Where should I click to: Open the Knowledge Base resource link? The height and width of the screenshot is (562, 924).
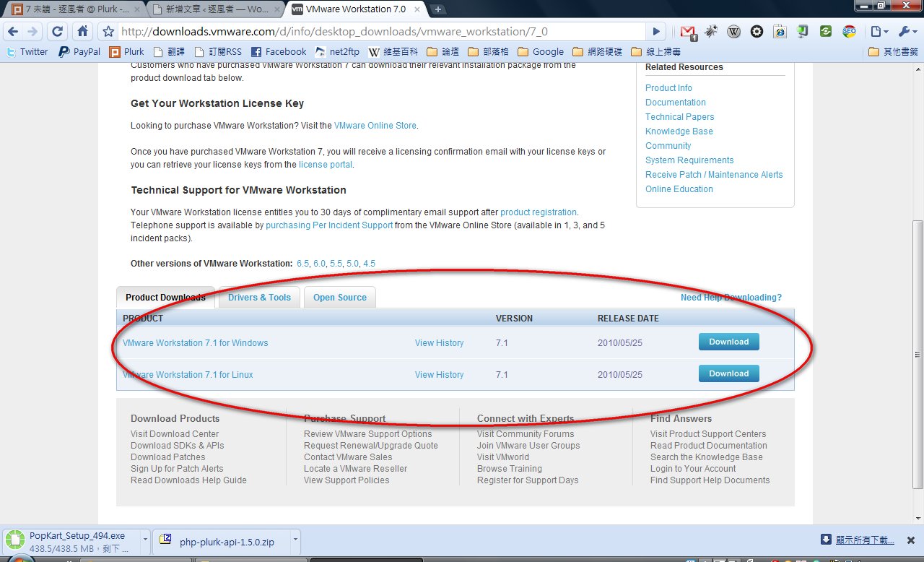(x=679, y=131)
